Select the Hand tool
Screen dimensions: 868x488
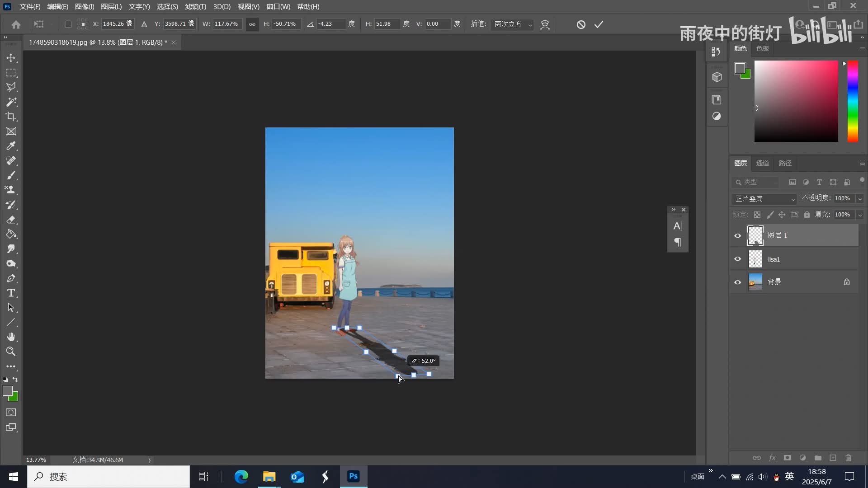point(11,337)
